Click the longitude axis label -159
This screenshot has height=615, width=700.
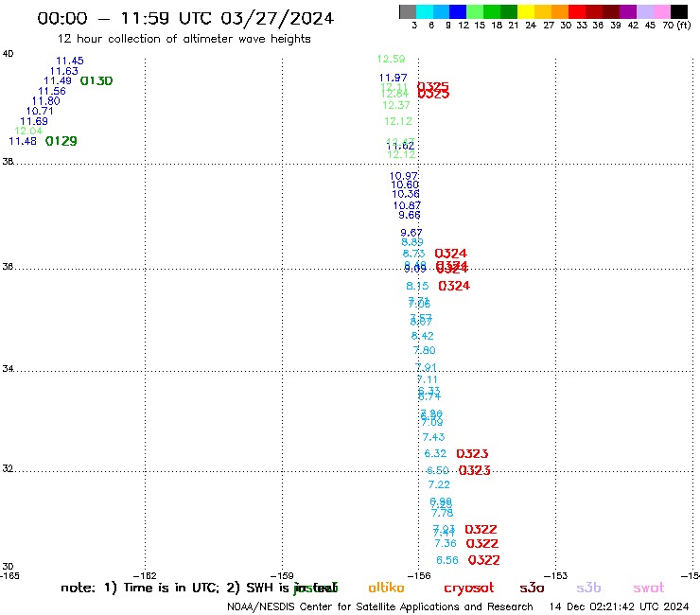point(282,576)
